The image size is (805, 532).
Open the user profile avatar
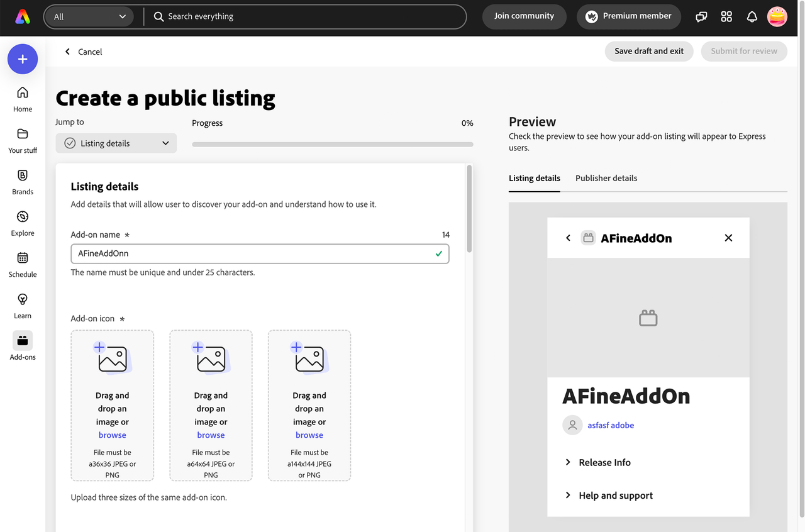pos(777,17)
